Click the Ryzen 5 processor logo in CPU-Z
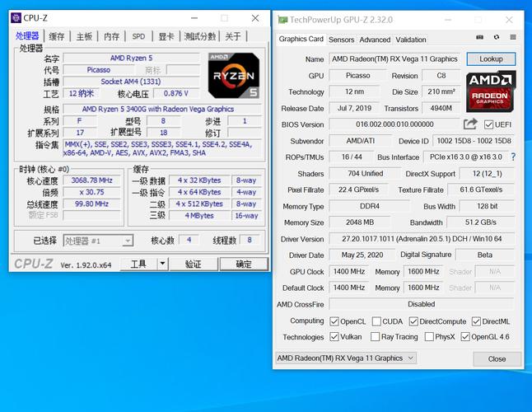532x412 pixels. [x=234, y=75]
